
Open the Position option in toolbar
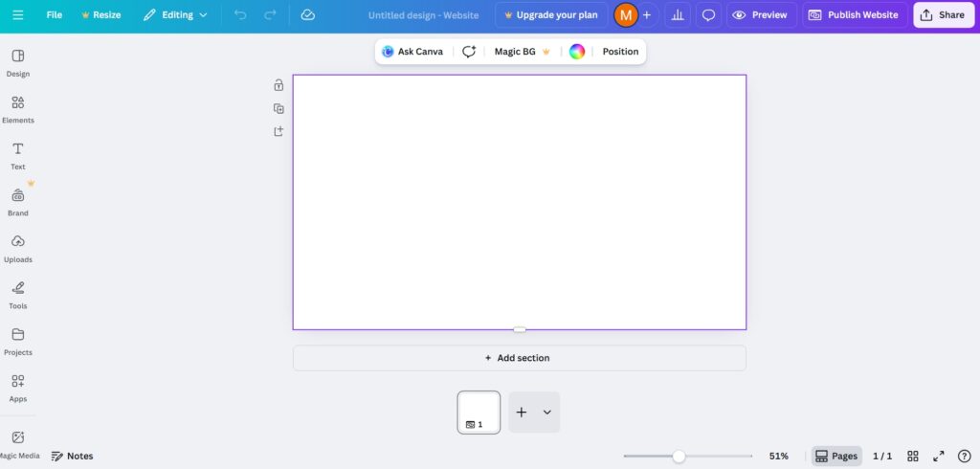click(620, 52)
